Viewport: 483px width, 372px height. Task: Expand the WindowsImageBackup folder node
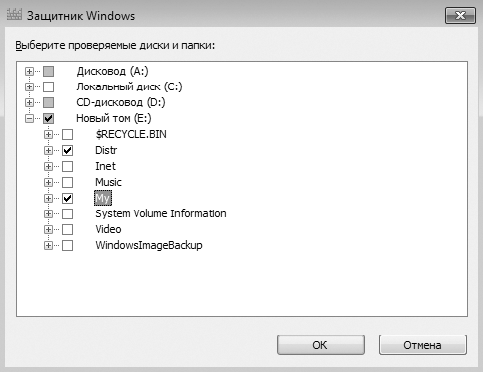pyautogui.click(x=48, y=246)
